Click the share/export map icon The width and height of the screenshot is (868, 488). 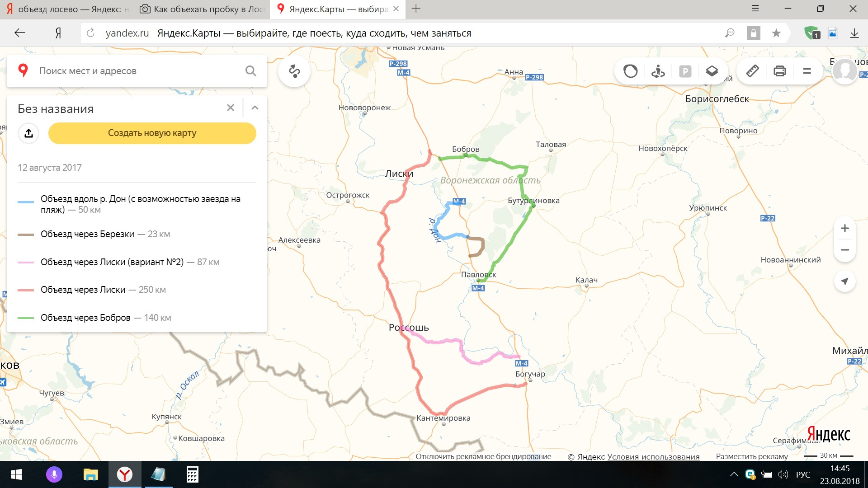pos(28,133)
